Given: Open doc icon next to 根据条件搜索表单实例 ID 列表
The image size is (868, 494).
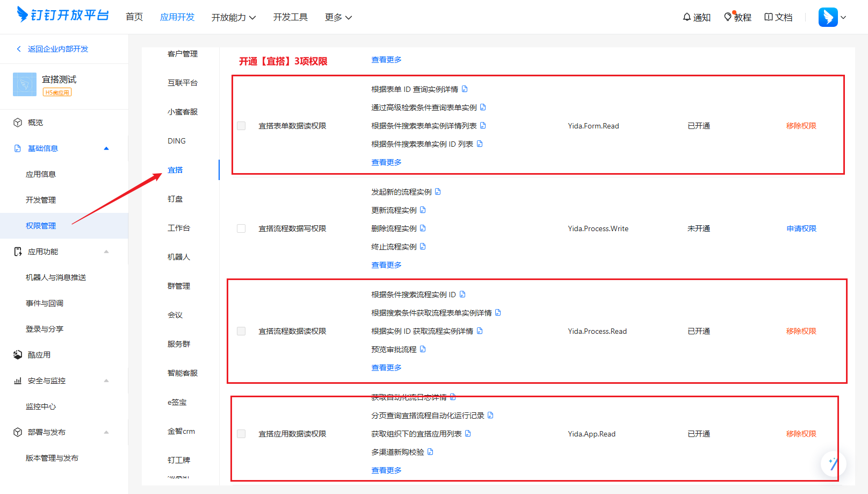Looking at the screenshot, I should [x=480, y=144].
